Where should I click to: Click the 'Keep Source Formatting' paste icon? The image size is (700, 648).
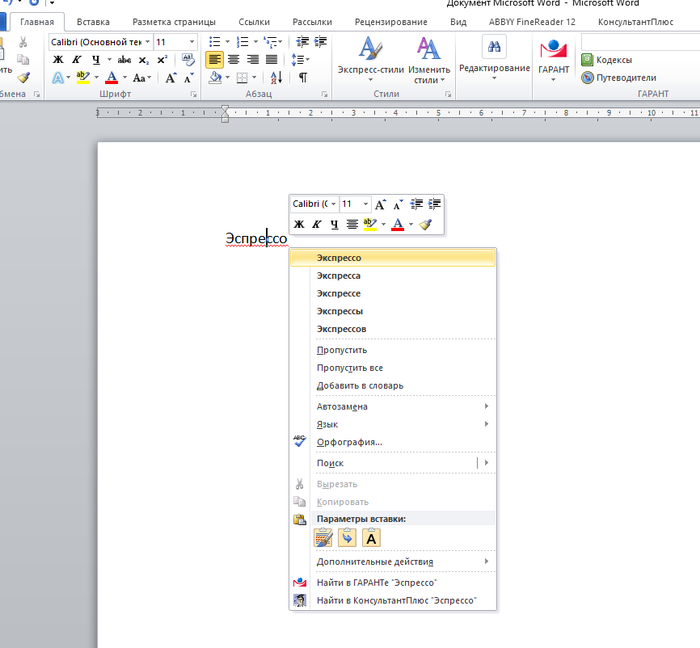[x=323, y=538]
